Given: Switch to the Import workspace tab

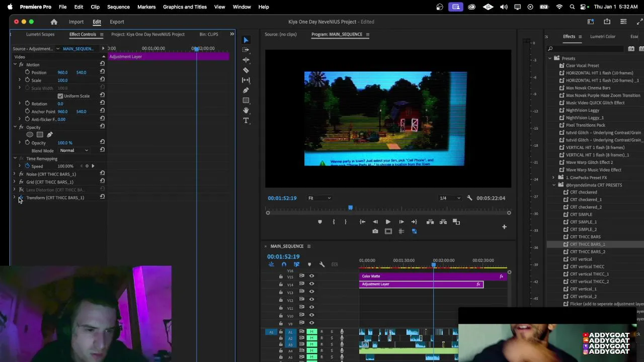Looking at the screenshot, I should [x=76, y=22].
